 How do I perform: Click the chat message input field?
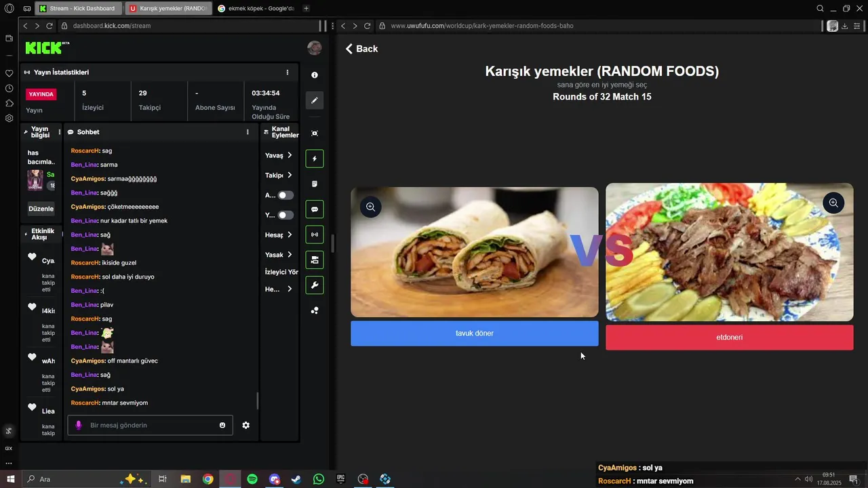150,425
